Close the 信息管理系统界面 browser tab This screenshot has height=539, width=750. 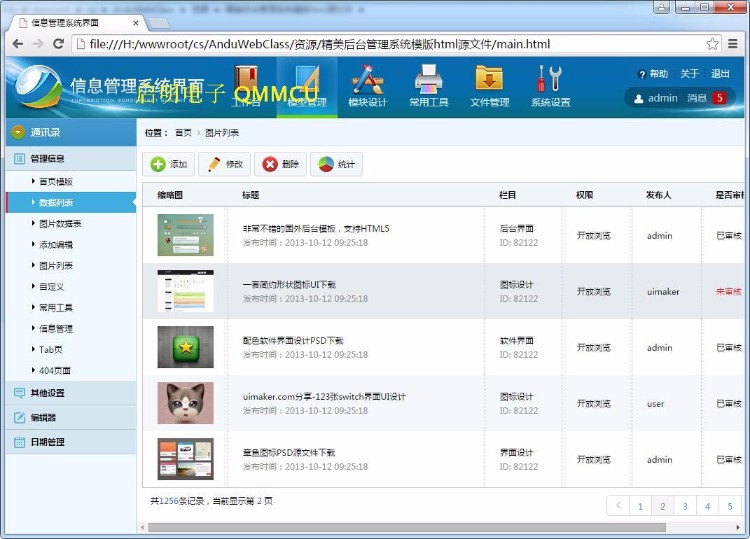coord(136,23)
